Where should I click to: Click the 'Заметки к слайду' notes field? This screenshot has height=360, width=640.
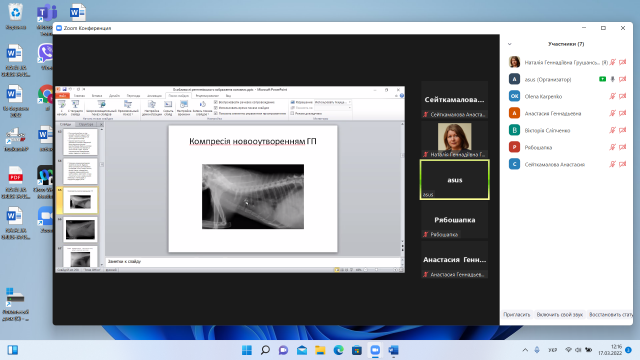pyautogui.click(x=253, y=261)
